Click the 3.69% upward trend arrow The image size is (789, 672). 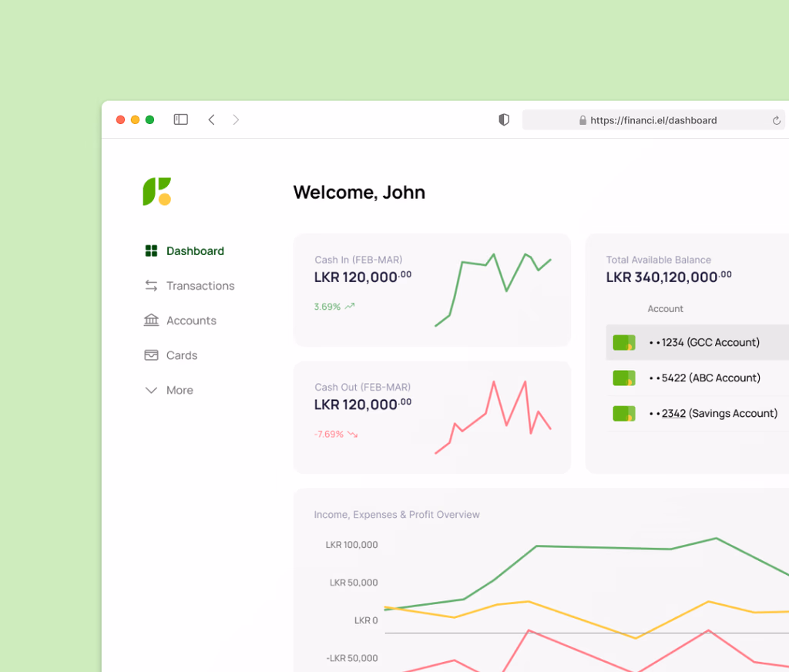pos(350,306)
